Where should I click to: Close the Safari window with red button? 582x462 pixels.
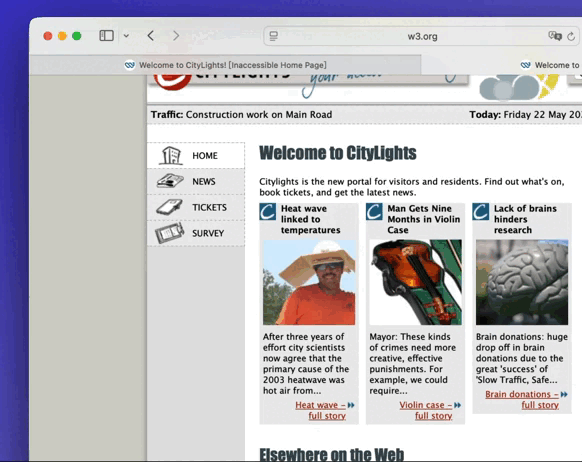(x=48, y=36)
